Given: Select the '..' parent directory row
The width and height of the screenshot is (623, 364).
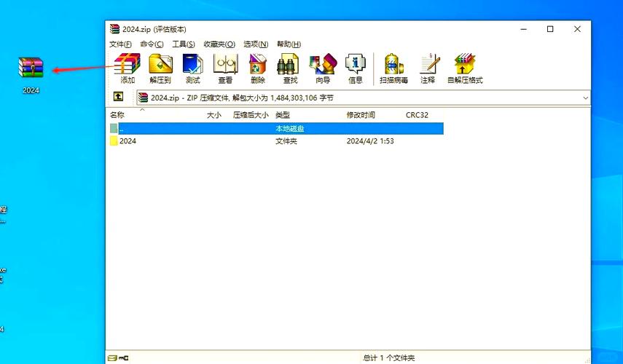Looking at the screenshot, I should pyautogui.click(x=277, y=129).
